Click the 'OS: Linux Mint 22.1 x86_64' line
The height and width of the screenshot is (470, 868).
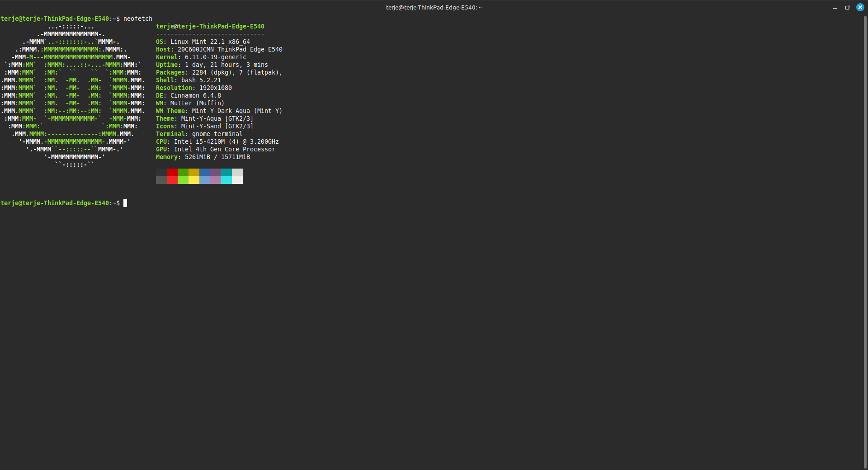pos(203,42)
